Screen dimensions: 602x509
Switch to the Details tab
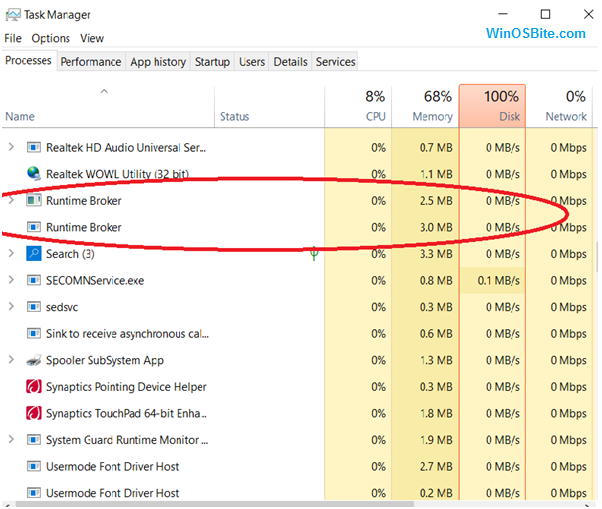[x=290, y=62]
